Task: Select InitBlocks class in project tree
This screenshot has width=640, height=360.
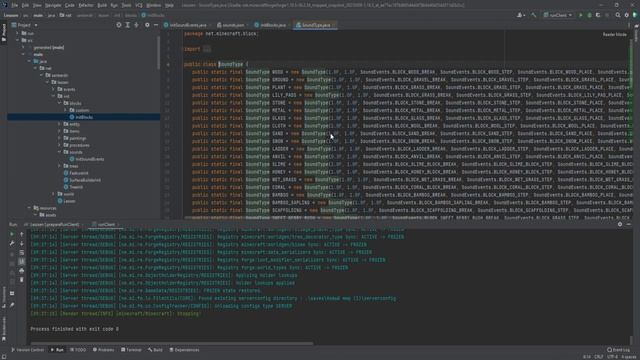Action: pos(83,117)
